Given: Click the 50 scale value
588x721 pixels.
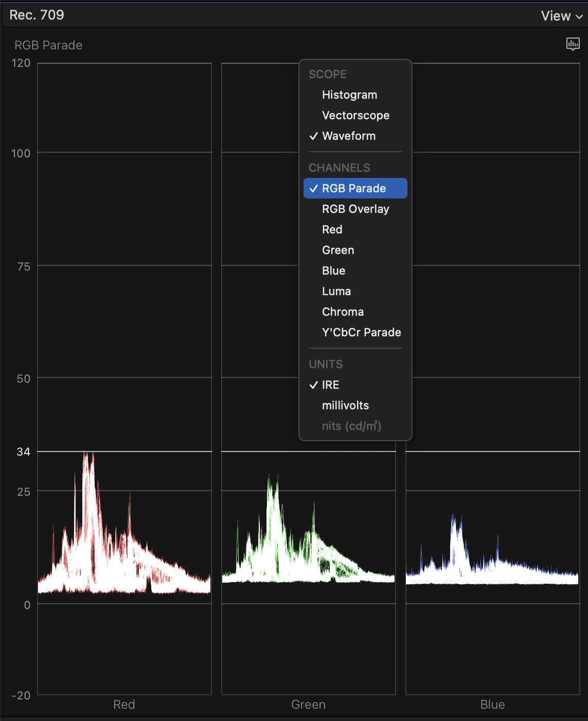Looking at the screenshot, I should (24, 378).
